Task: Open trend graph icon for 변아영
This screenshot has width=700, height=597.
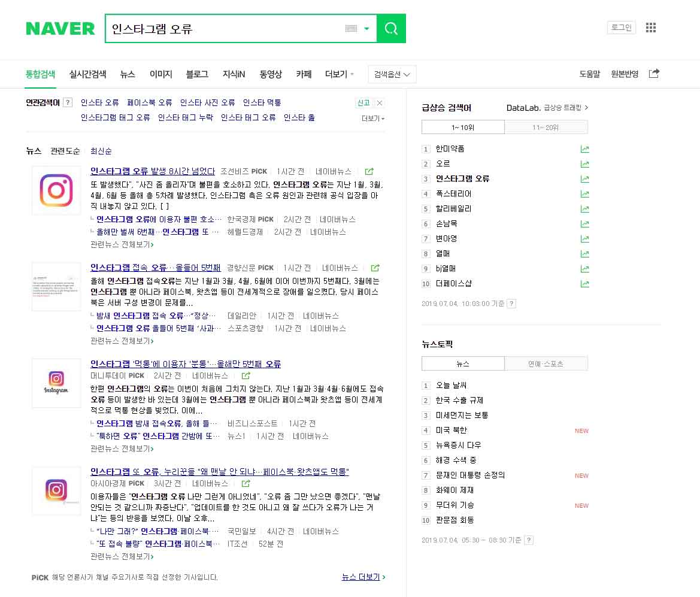Action: tap(584, 239)
